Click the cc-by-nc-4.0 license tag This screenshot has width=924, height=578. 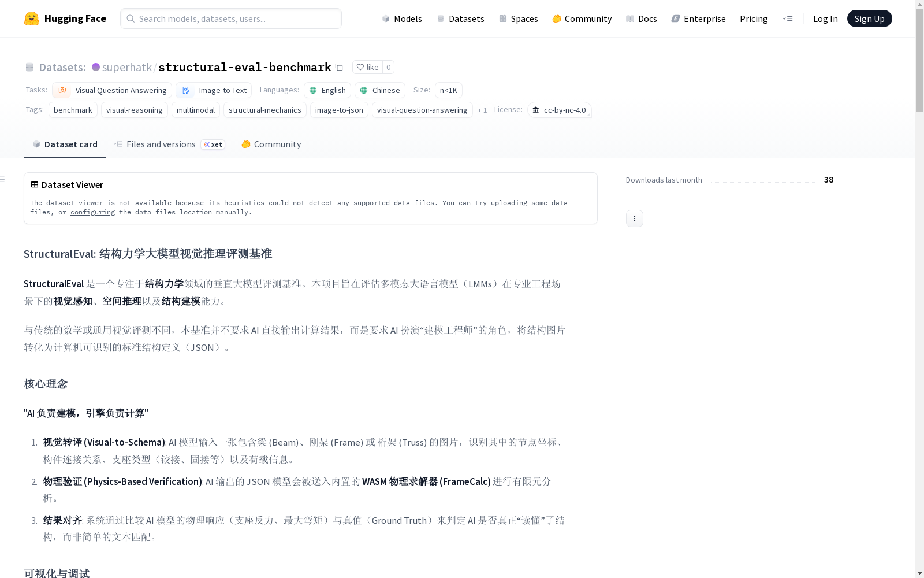(560, 110)
